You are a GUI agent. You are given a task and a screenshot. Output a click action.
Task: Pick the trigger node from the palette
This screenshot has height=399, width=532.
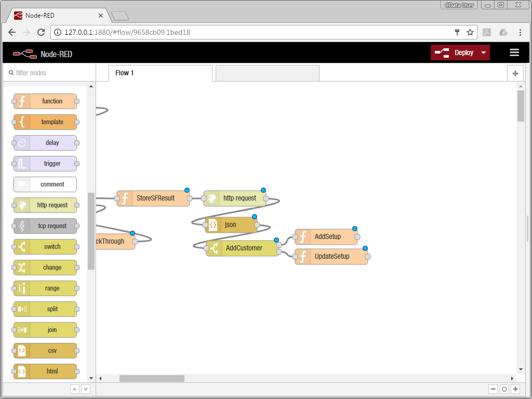coord(45,164)
